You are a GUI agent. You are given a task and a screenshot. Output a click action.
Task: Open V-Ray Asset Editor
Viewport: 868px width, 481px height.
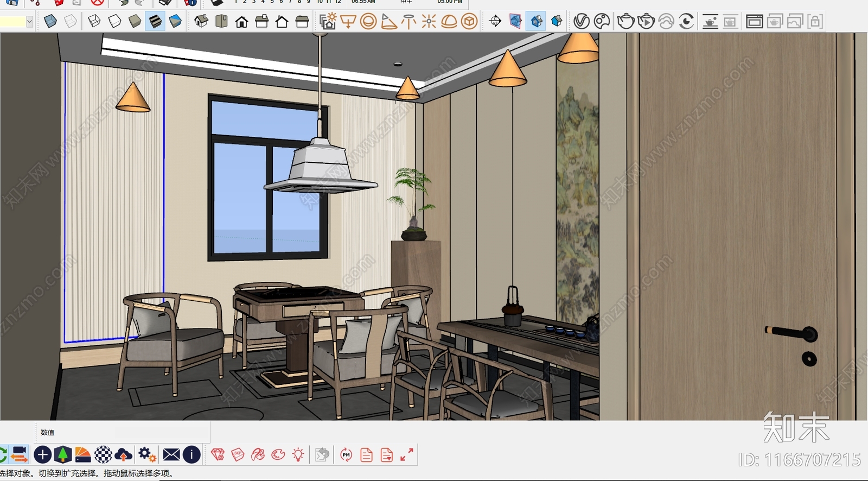tap(582, 21)
